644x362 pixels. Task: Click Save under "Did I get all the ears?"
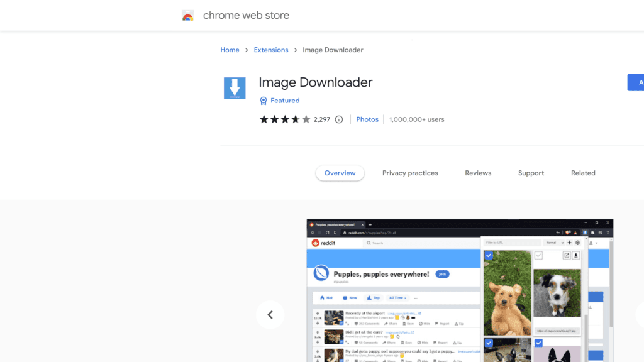pyautogui.click(x=406, y=343)
